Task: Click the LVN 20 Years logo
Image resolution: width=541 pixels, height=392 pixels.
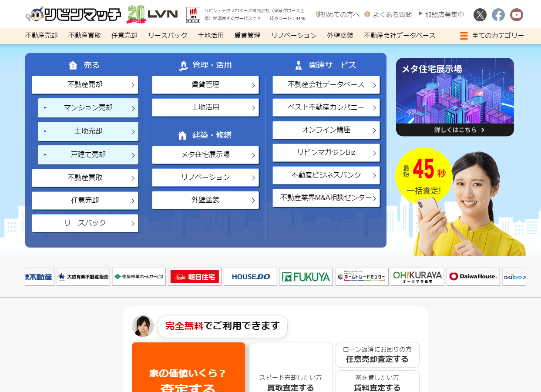Action: [x=152, y=14]
